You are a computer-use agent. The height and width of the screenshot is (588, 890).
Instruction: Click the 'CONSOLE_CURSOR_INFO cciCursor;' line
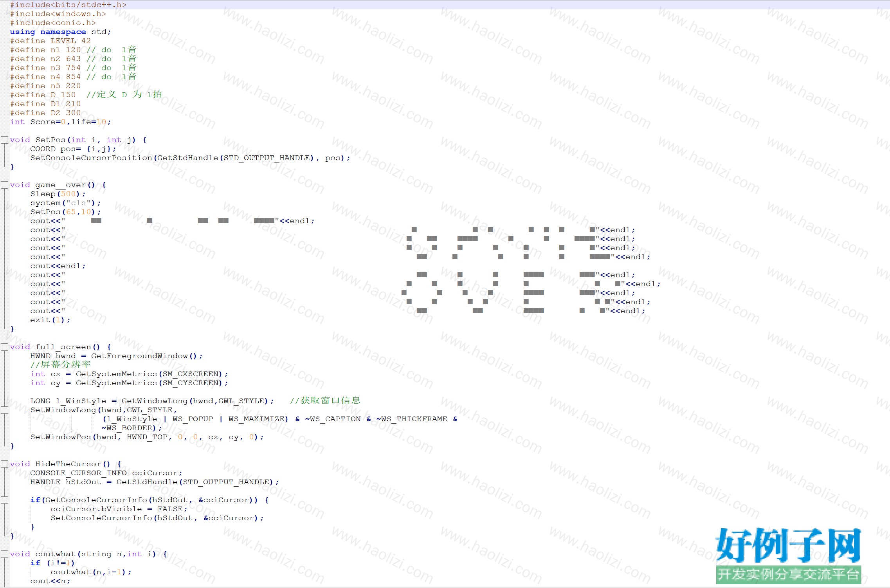tap(106, 473)
